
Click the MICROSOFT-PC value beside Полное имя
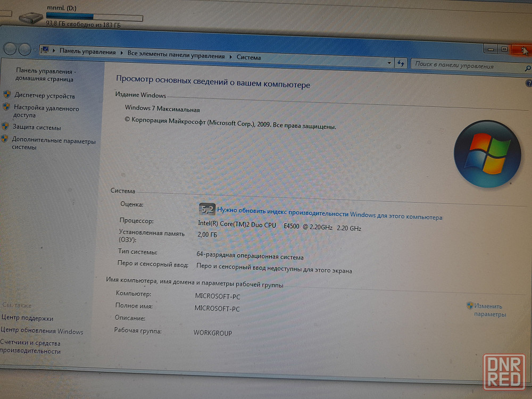click(217, 309)
